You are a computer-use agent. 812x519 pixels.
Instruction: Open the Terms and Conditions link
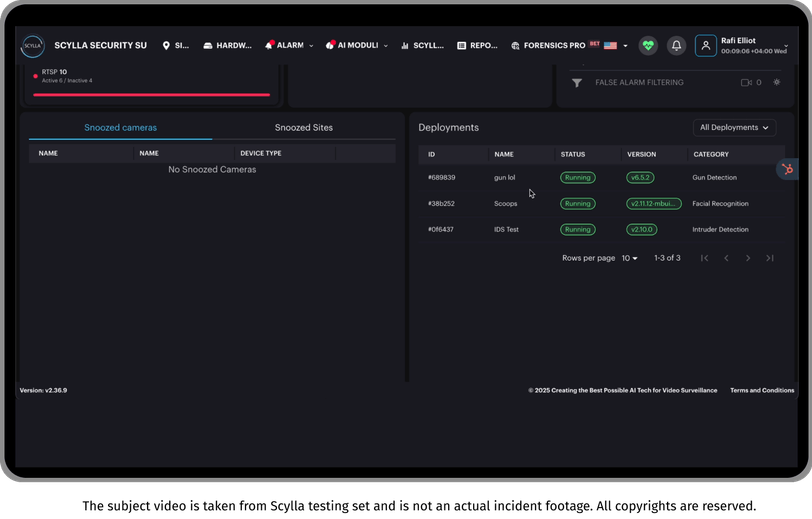762,391
